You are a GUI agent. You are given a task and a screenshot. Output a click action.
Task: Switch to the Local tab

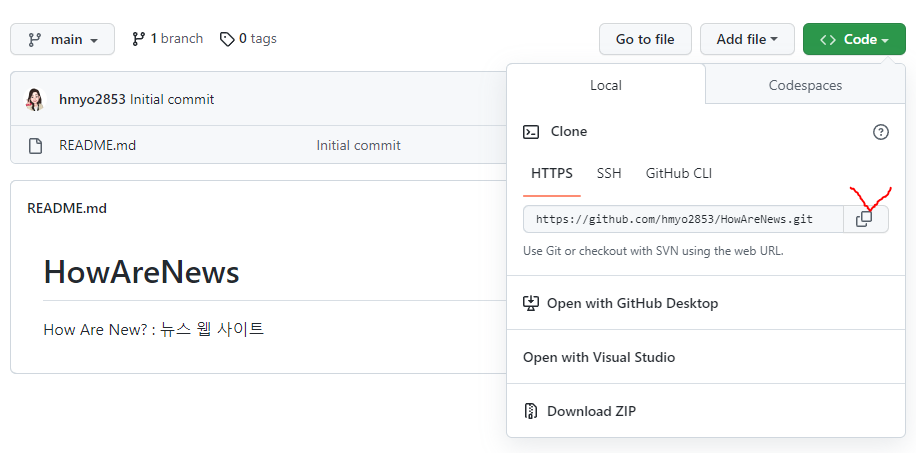[x=606, y=85]
